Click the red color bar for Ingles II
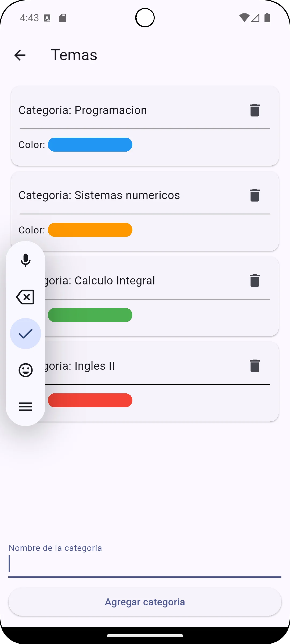Screen dimensions: 290x644 click(90, 400)
